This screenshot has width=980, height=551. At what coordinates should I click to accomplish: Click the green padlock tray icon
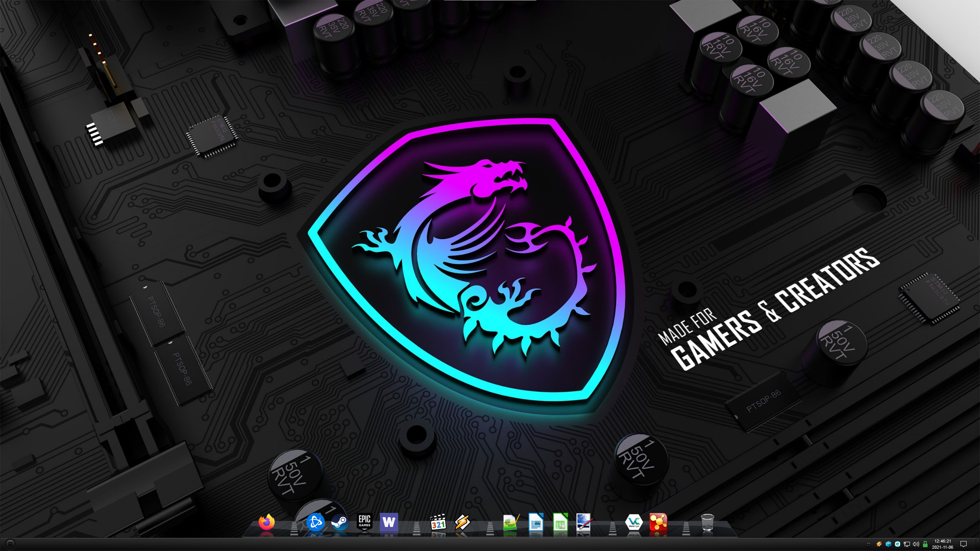925,544
